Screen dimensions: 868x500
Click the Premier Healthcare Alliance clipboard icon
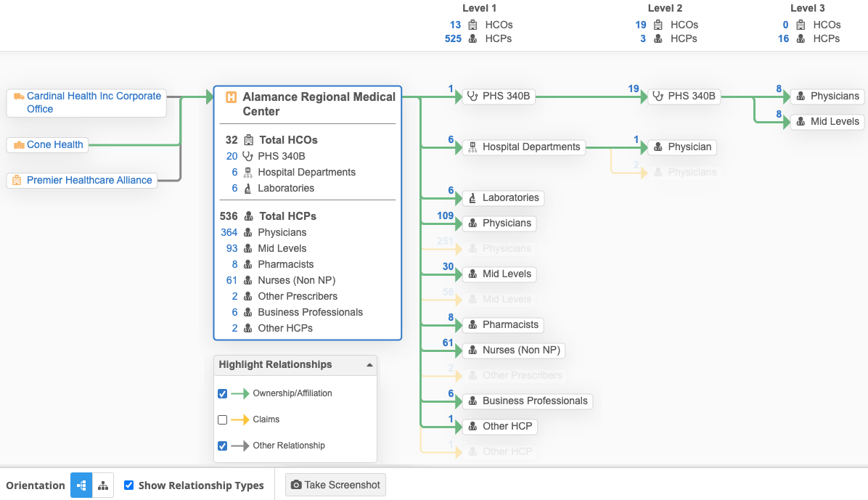[19, 181]
